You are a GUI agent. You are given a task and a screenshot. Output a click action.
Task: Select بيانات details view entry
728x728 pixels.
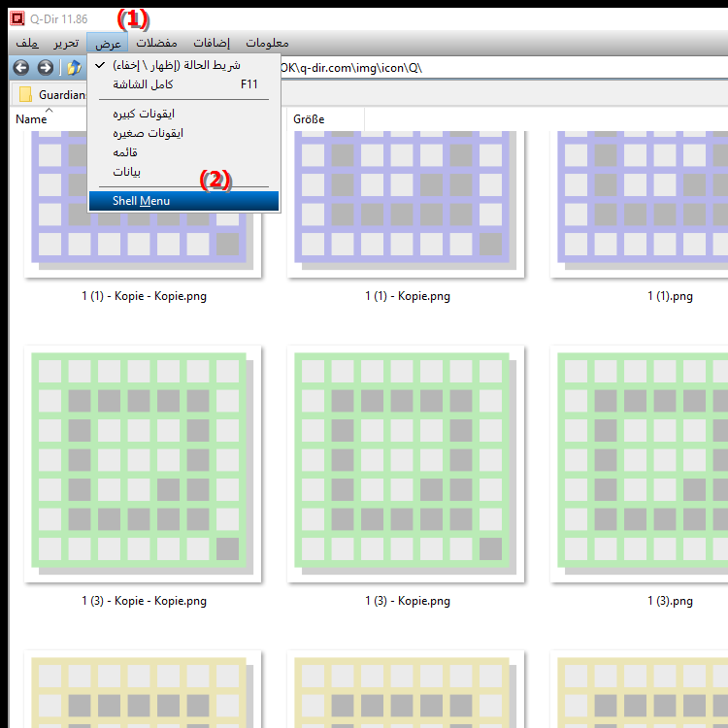pos(183,172)
